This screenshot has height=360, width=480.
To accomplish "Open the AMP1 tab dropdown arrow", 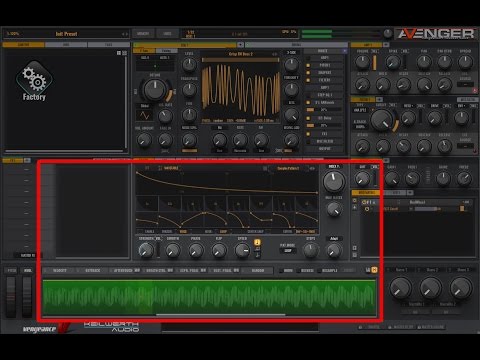I will 386,45.
